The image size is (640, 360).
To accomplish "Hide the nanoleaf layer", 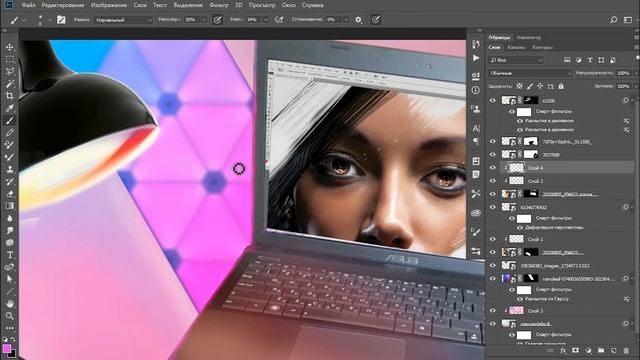I will (493, 279).
